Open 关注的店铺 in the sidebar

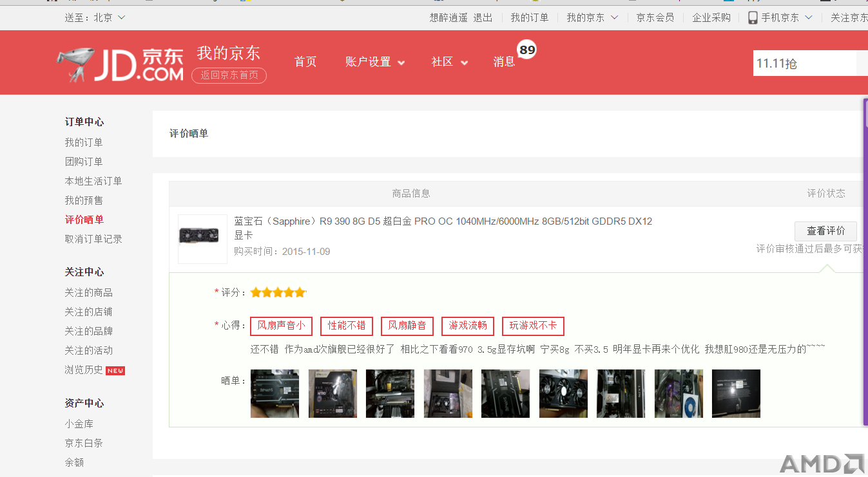[88, 312]
